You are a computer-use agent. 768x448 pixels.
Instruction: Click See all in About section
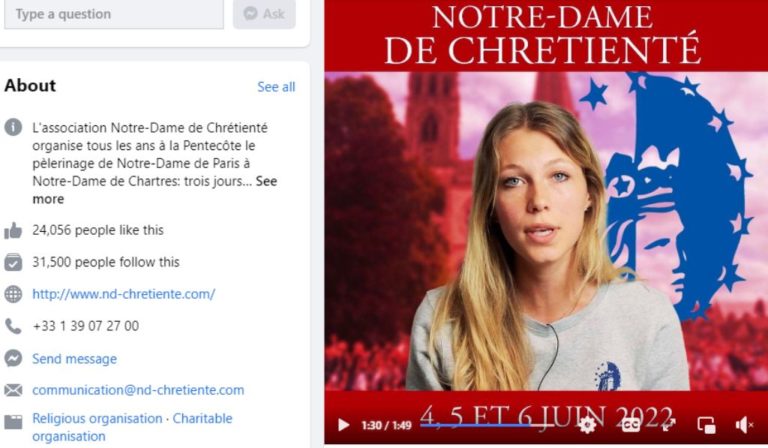coord(276,87)
